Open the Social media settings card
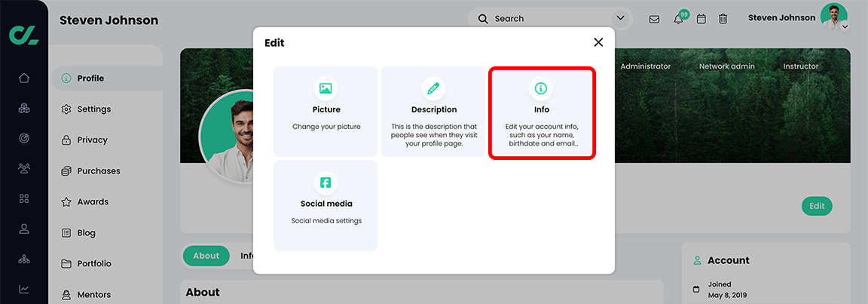 325,206
